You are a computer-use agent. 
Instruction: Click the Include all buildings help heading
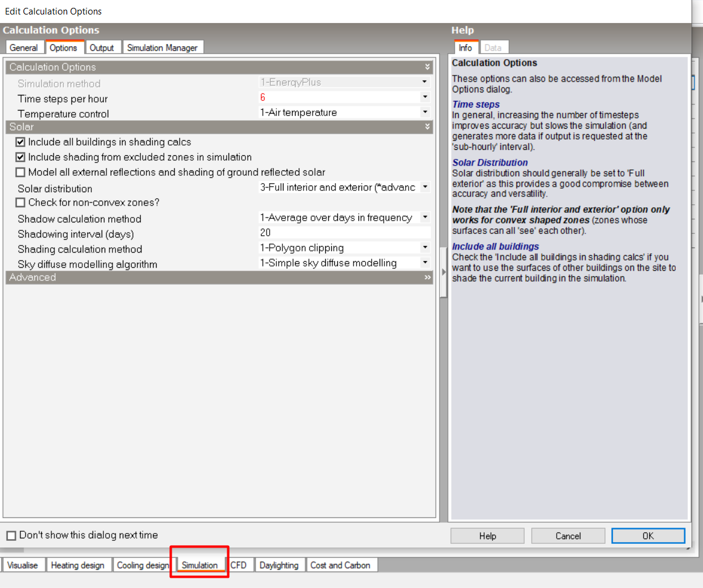[x=496, y=247]
